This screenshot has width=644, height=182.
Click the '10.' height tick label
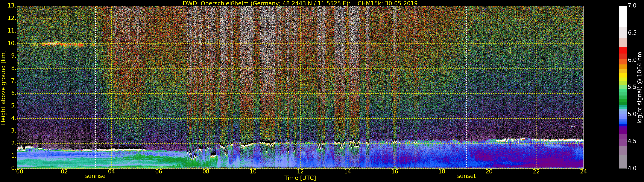click(x=12, y=43)
